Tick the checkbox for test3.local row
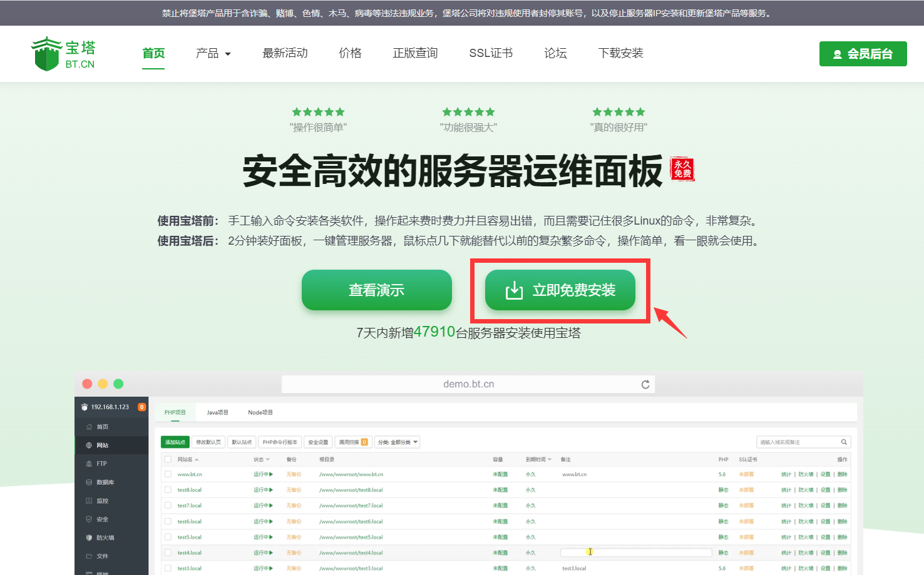 (x=168, y=568)
